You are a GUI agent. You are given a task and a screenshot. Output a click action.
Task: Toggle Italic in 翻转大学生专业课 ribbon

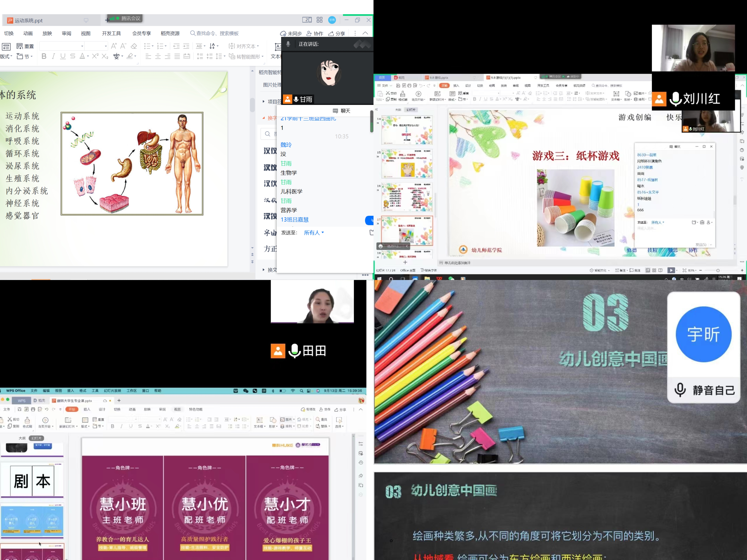[122, 426]
